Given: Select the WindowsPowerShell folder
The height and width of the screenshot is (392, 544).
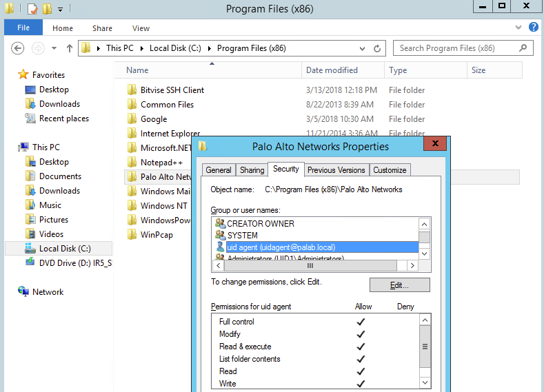Looking at the screenshot, I should [x=165, y=220].
